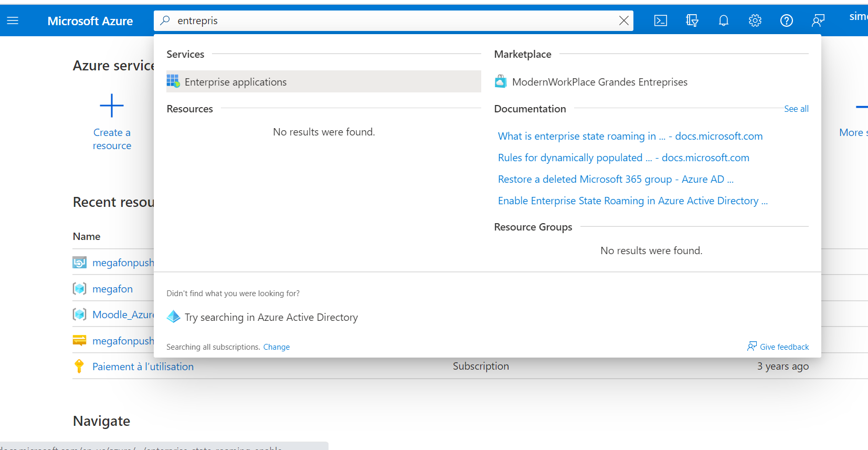Image resolution: width=868 pixels, height=450 pixels.
Task: Click Create a resource label
Action: (x=112, y=139)
